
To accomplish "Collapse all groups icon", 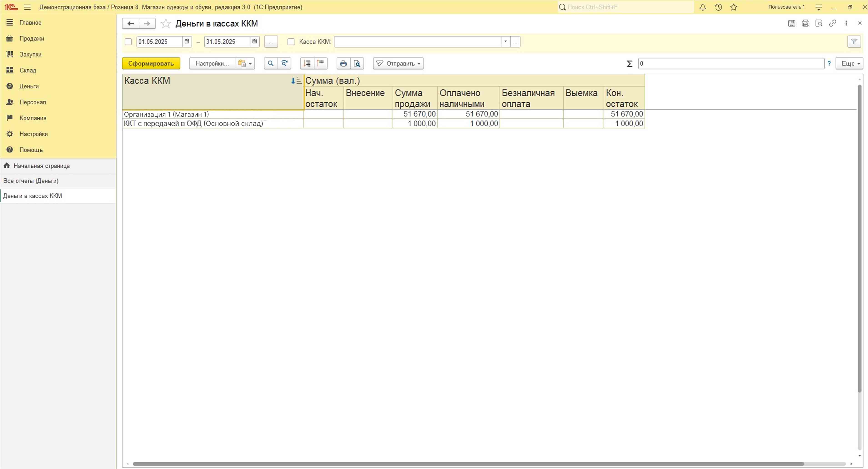I will 320,63.
